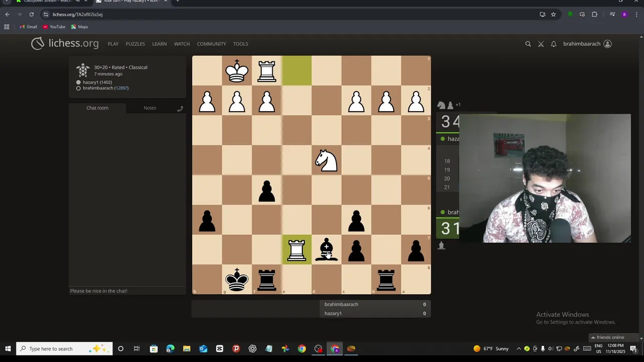Image resolution: width=644 pixels, height=362 pixels.
Task: Open the WATCH menu
Action: 182,44
